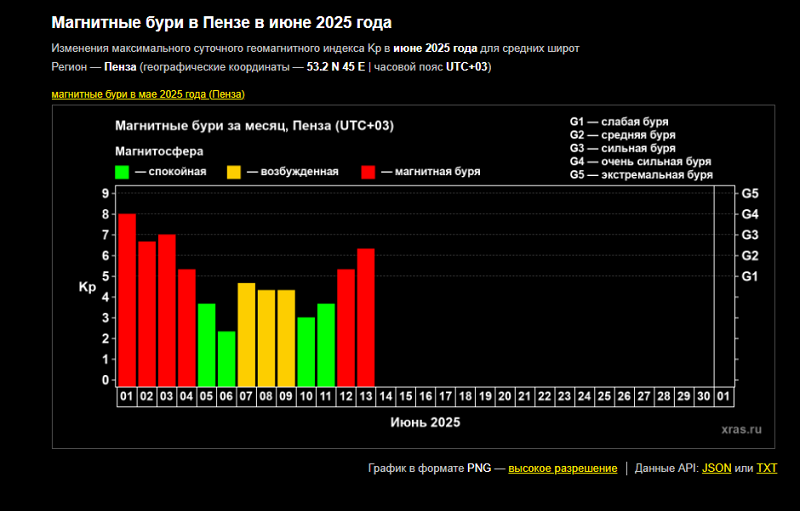The height and width of the screenshot is (511, 800).
Task: Open the May 2025 magnetic storms link
Action: coord(148,94)
